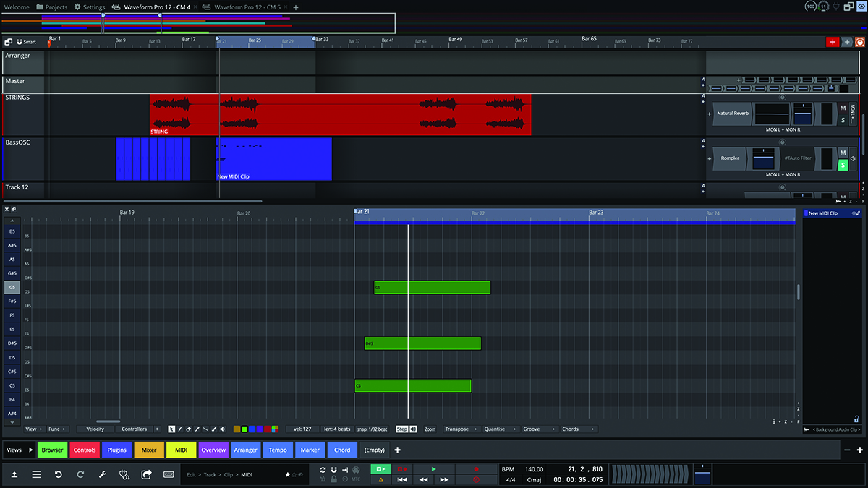868x488 pixels.
Task: Pick the green note colour swatch
Action: tap(244, 429)
